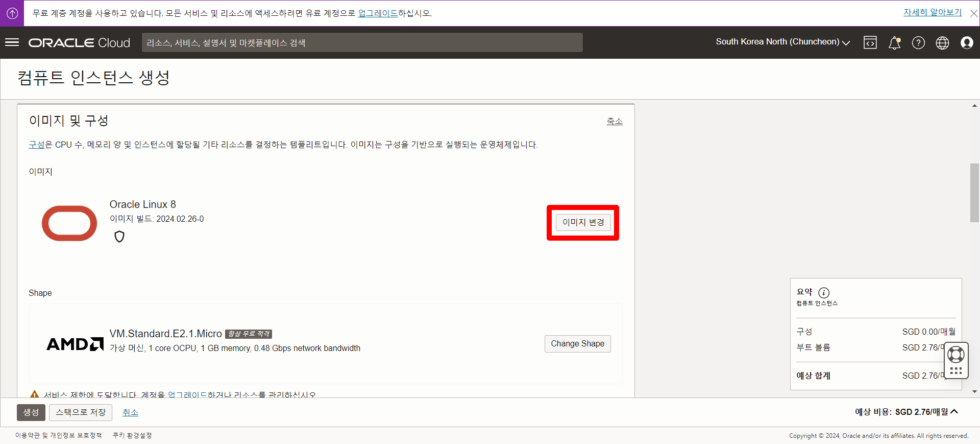Open the language globe icon
The image size is (980, 444).
pyautogui.click(x=942, y=43)
